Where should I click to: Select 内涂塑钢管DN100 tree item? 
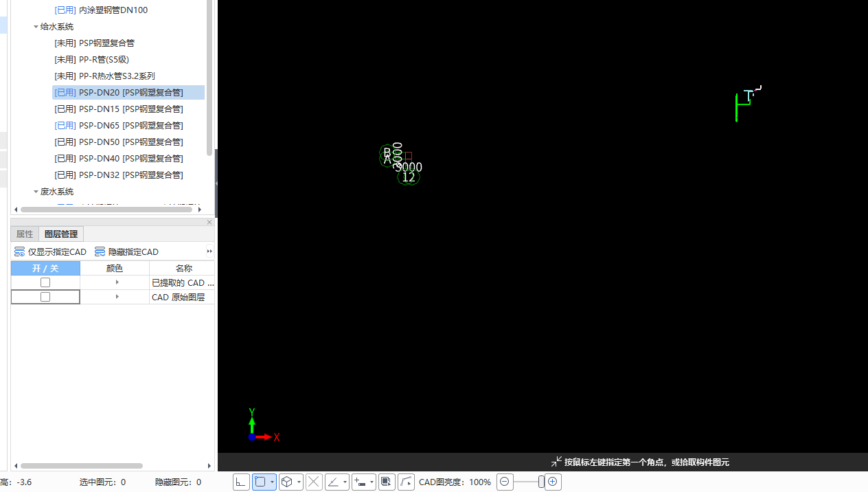tap(101, 10)
